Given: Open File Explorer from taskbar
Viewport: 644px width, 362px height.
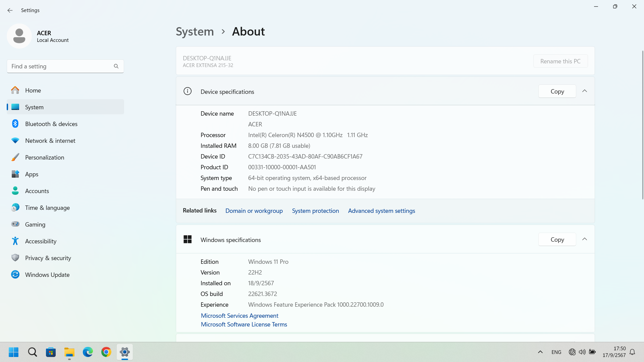Looking at the screenshot, I should coord(69,352).
